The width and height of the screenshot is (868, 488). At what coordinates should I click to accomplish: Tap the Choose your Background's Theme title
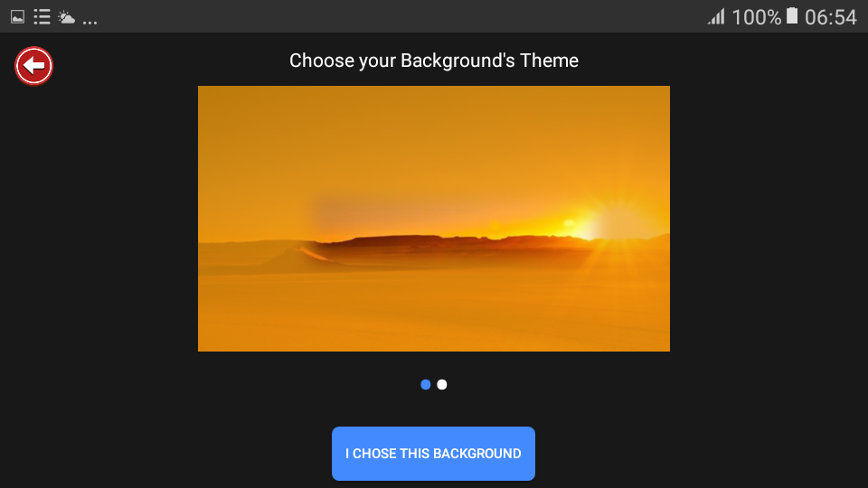[434, 61]
